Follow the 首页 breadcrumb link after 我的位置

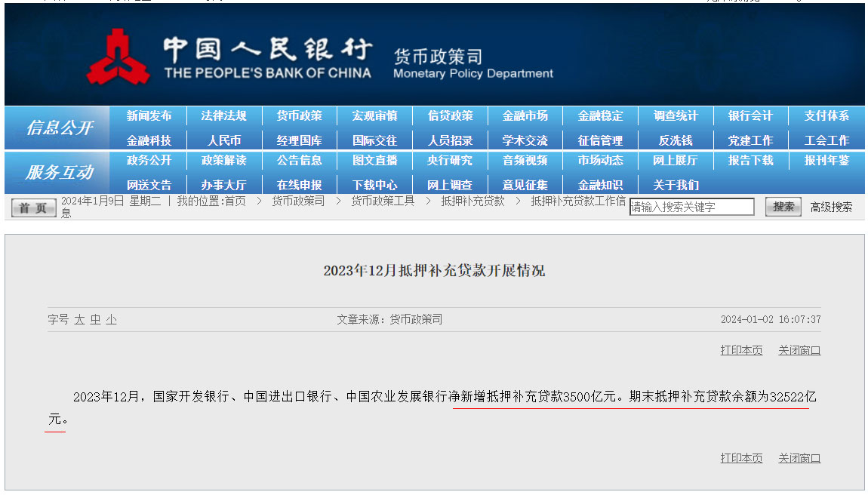tap(235, 201)
